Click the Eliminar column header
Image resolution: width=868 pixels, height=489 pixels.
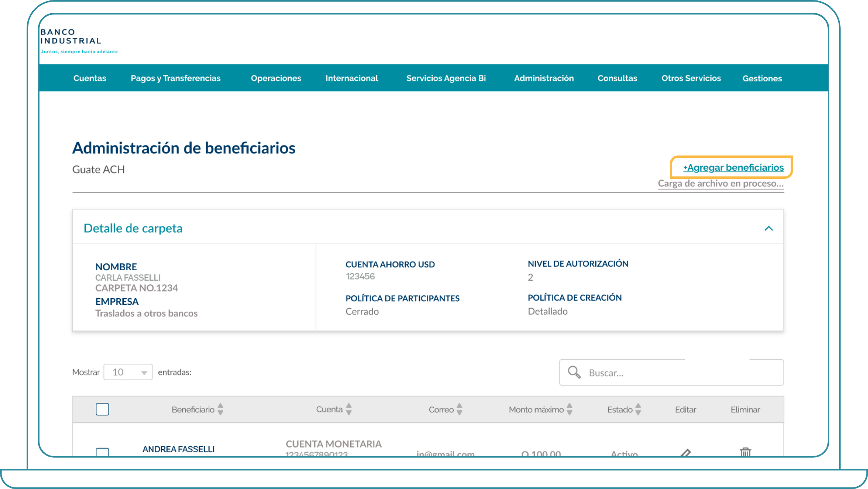[x=745, y=410]
